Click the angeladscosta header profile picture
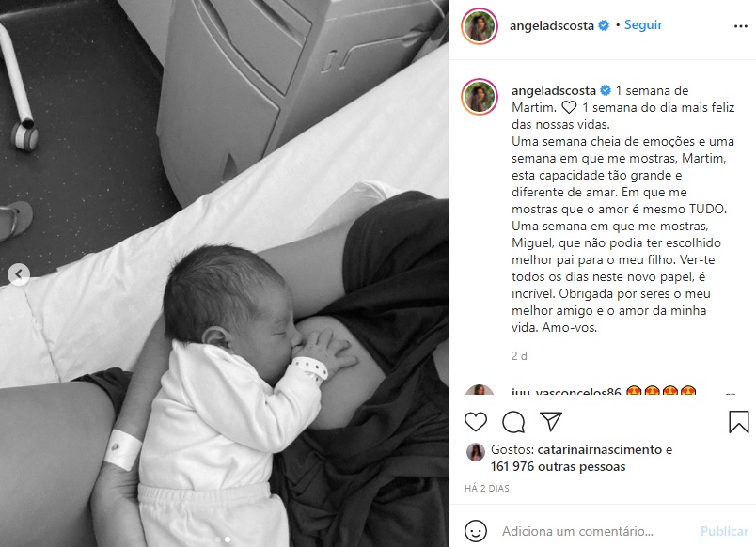Screen dimensions: 756x547 coord(480,26)
